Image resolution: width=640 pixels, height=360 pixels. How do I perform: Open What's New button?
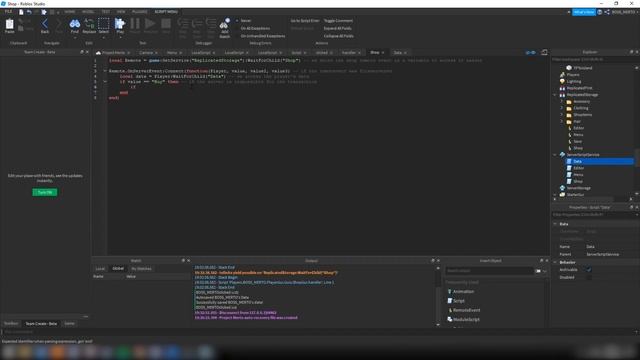(x=584, y=12)
